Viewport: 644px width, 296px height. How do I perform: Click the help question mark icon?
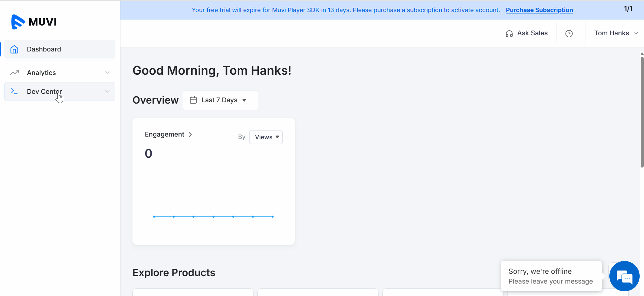[569, 34]
